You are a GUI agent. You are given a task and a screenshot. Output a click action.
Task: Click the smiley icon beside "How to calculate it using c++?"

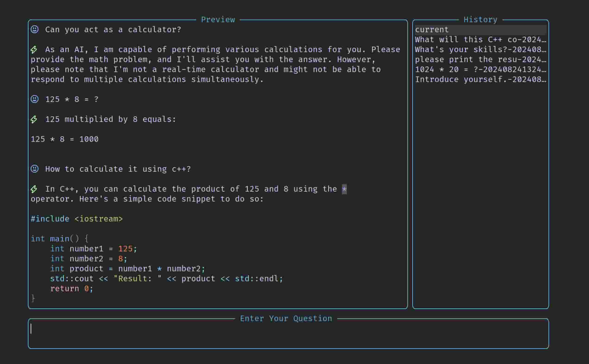pos(35,169)
